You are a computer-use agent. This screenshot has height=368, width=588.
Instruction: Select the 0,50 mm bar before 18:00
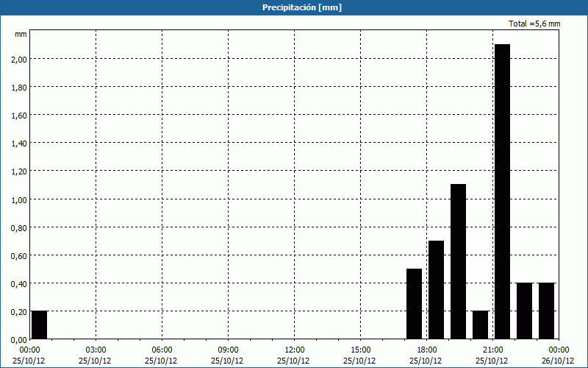pos(414,304)
